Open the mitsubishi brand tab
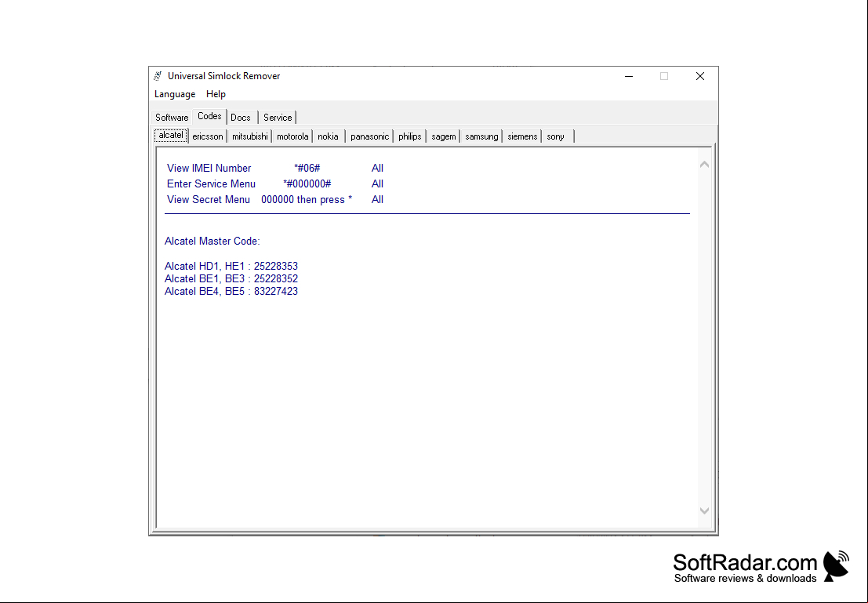 click(x=249, y=136)
